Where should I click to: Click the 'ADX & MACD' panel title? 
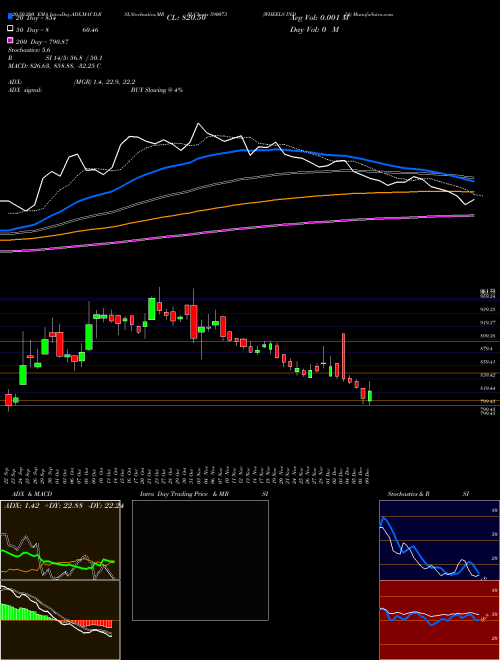(x=32, y=494)
